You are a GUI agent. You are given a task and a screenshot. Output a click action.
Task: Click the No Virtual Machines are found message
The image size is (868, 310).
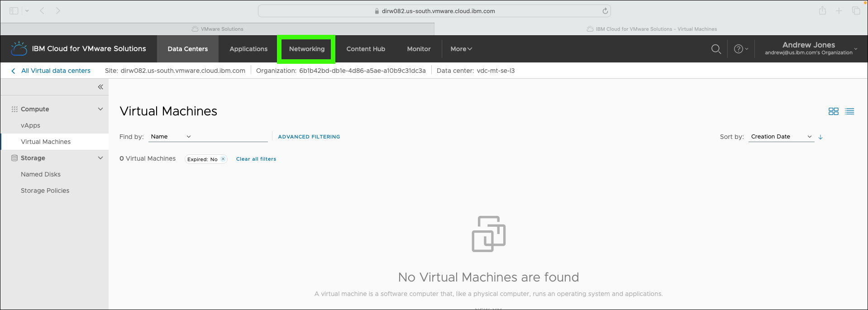(488, 277)
